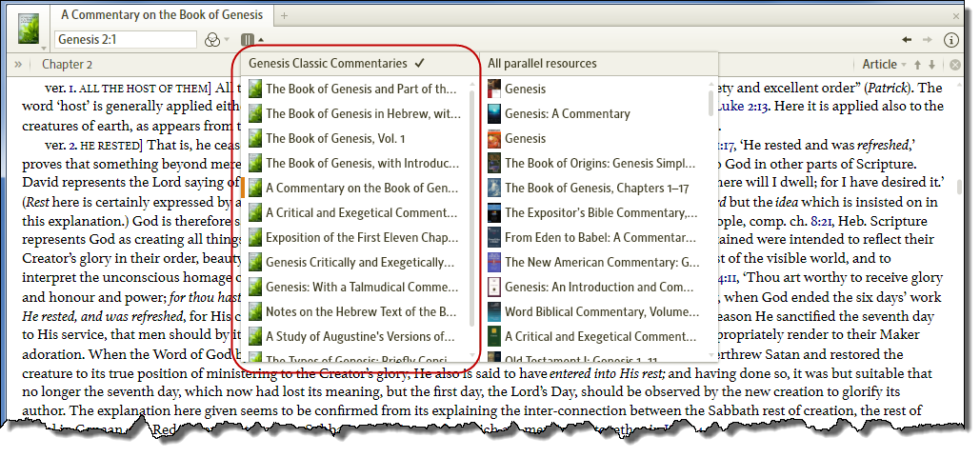Screen dimensions: 980x458
Task: Open the Chapter 2 locator label
Action: click(x=68, y=64)
